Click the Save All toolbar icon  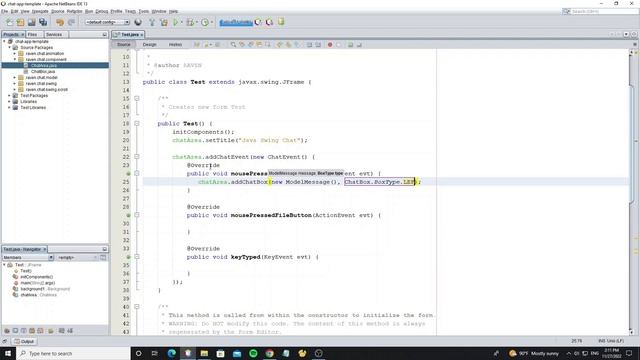43,22
